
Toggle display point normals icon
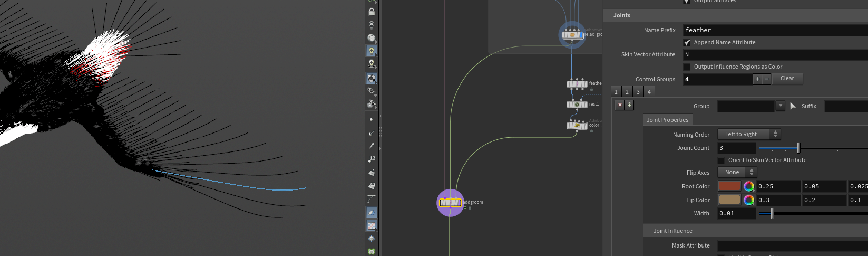(x=372, y=133)
